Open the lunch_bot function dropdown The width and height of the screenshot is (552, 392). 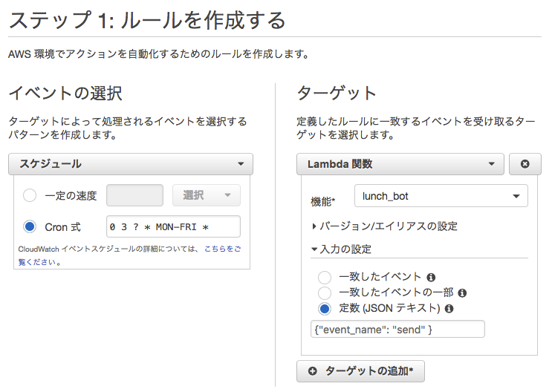[441, 196]
